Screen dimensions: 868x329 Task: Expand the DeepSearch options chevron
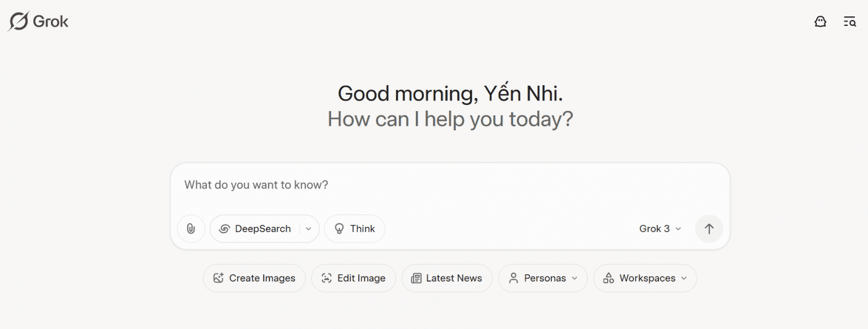pos(309,229)
